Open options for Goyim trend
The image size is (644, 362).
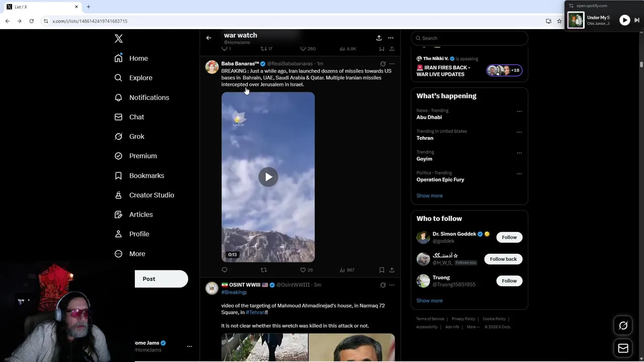coord(519,153)
